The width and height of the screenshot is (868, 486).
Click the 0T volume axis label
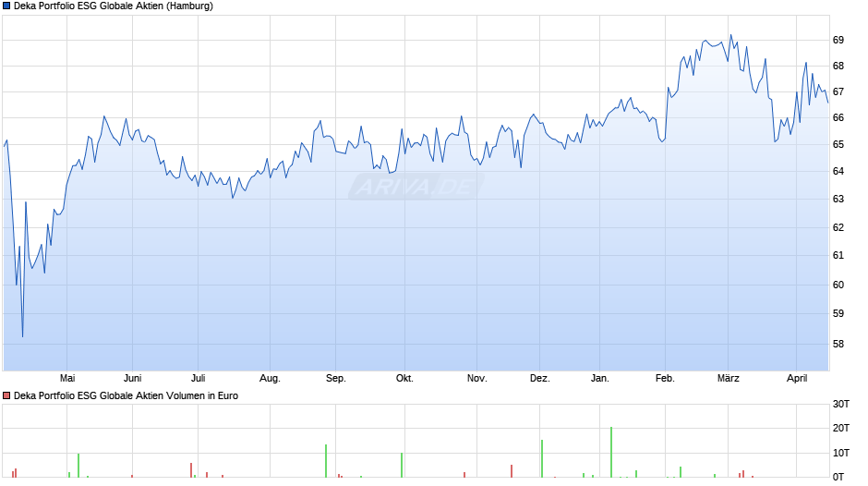click(838, 477)
